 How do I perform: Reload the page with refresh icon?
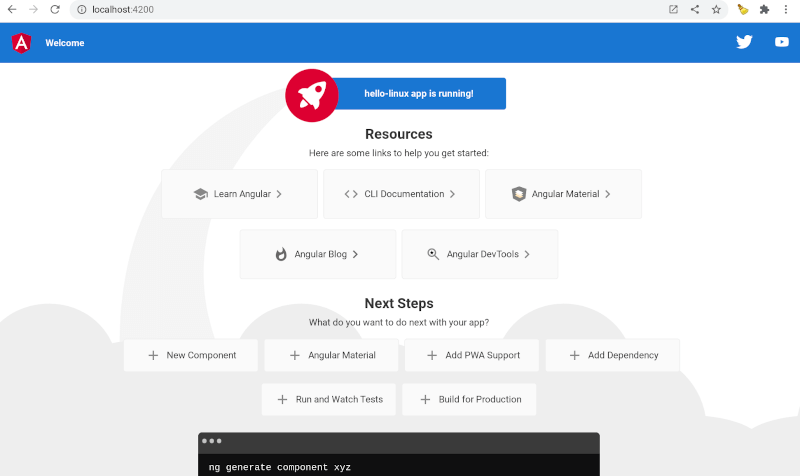(55, 9)
